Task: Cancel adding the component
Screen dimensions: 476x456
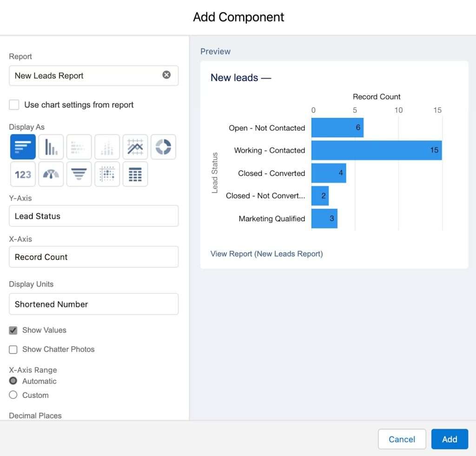Action: (402, 439)
